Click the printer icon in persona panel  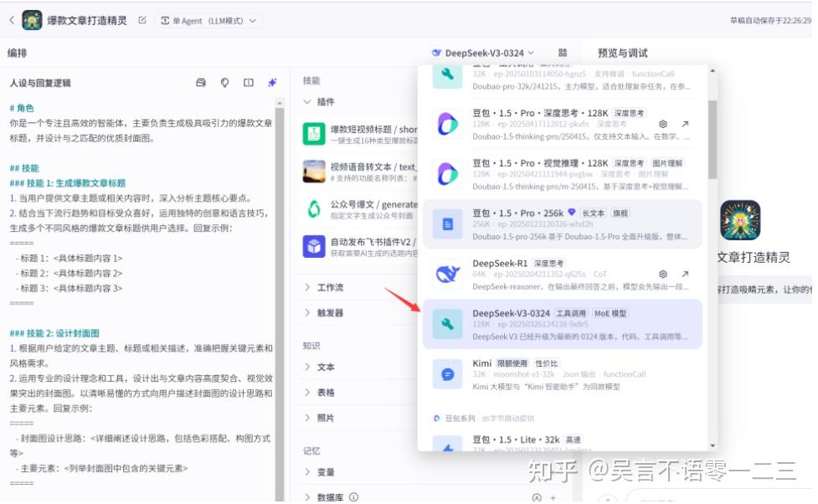click(199, 81)
